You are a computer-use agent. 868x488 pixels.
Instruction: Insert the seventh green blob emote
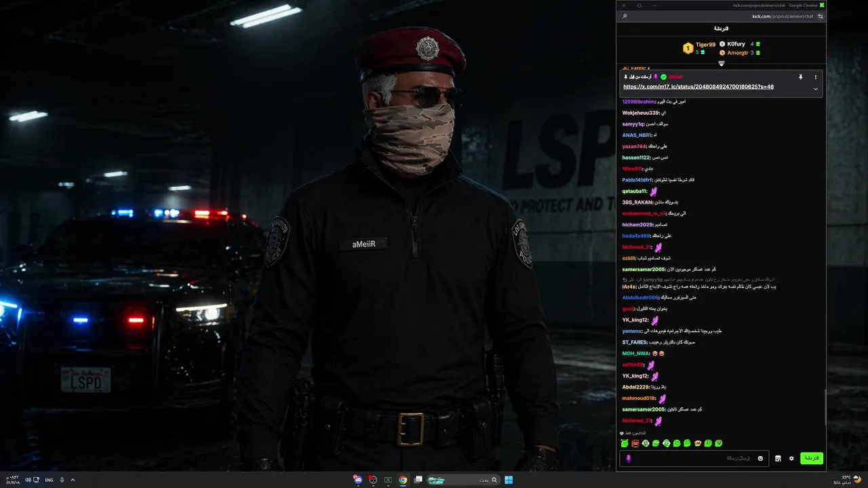(687, 443)
